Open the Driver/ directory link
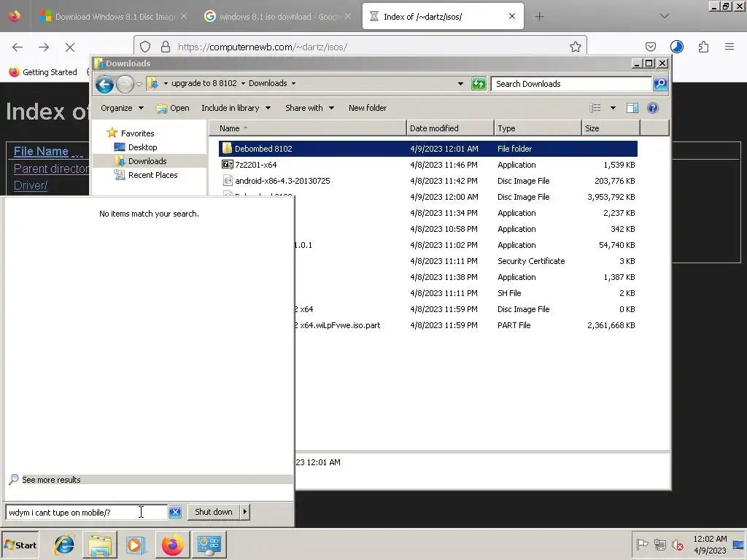Viewport: 747px width, 560px height. (x=31, y=185)
